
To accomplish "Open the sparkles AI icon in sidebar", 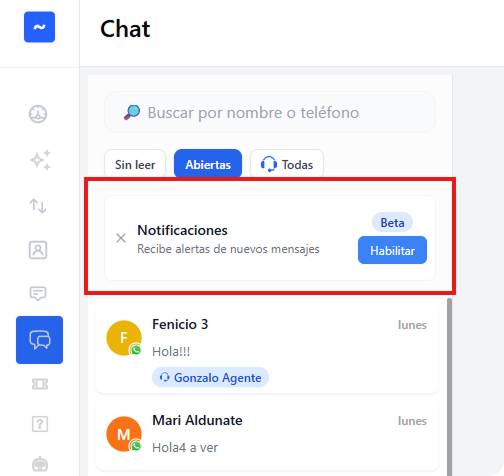I will pos(40,160).
